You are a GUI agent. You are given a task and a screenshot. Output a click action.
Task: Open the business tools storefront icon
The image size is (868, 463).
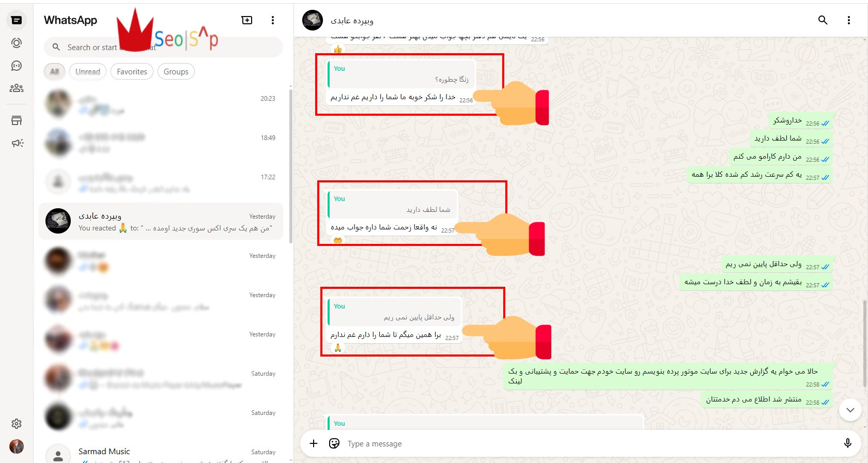tap(17, 120)
